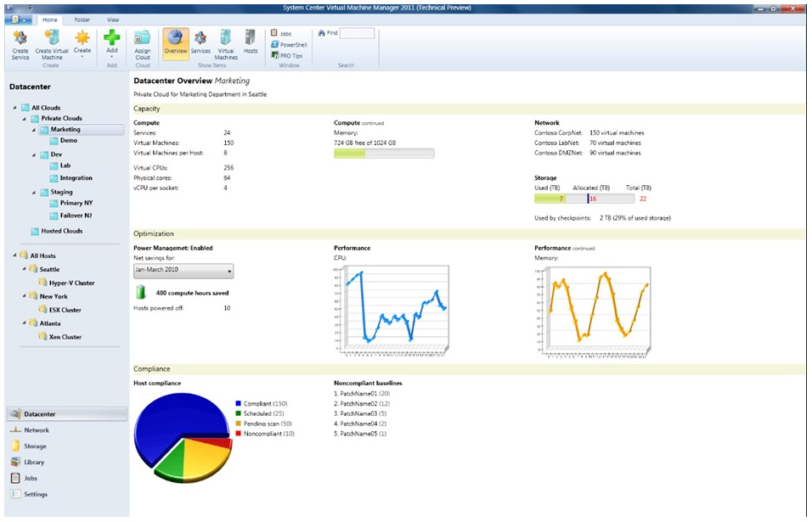
Task: Collapse the Marketing cloud node
Action: 34,130
